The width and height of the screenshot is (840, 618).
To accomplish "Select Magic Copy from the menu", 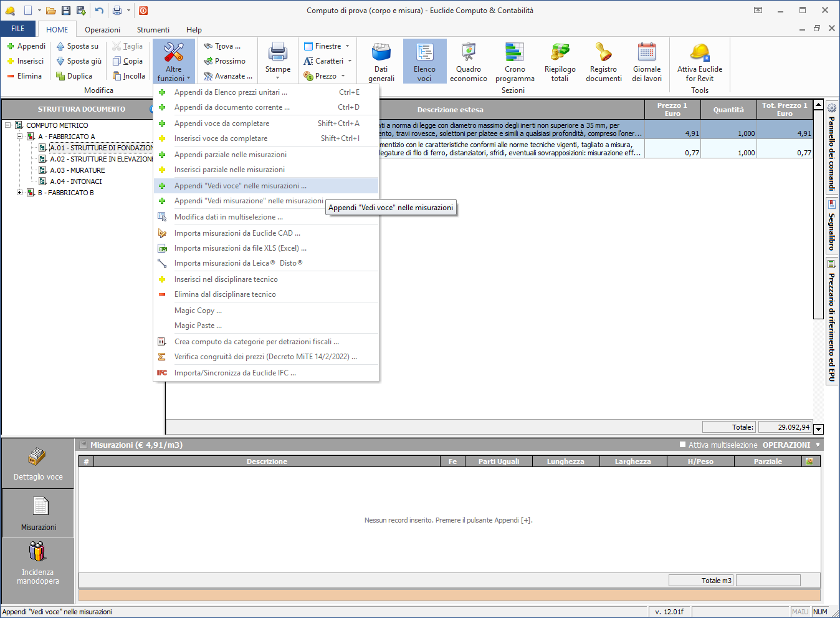I will click(x=198, y=311).
